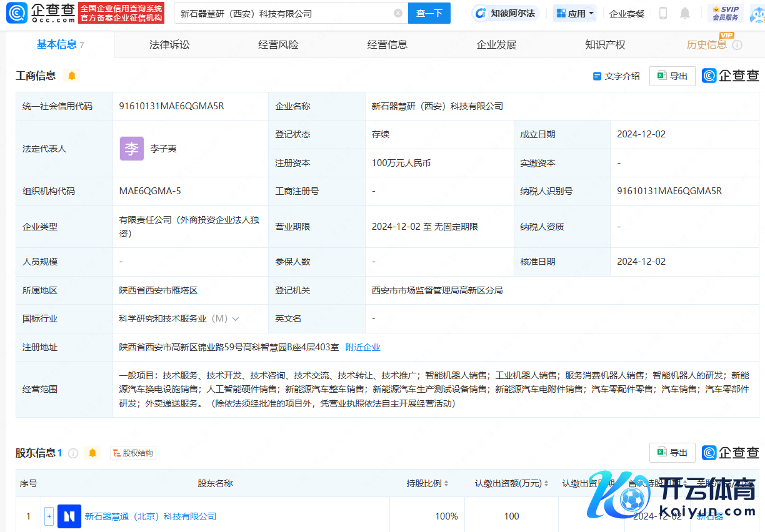Open the 附近企业 link by the address
The image size is (765, 532).
[362, 347]
